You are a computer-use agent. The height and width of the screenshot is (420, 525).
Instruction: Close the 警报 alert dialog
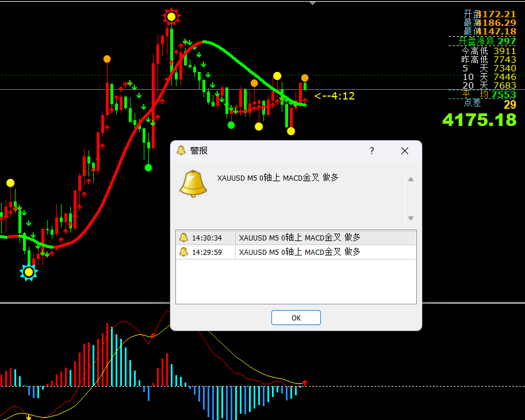404,151
